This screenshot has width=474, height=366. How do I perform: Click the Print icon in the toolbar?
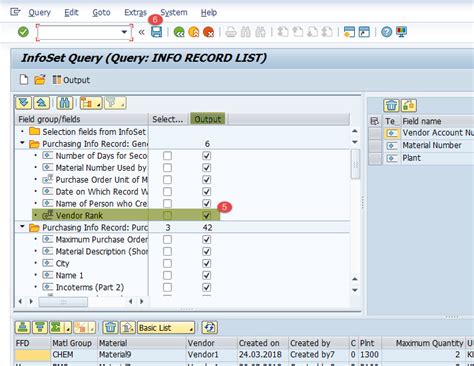coord(231,32)
